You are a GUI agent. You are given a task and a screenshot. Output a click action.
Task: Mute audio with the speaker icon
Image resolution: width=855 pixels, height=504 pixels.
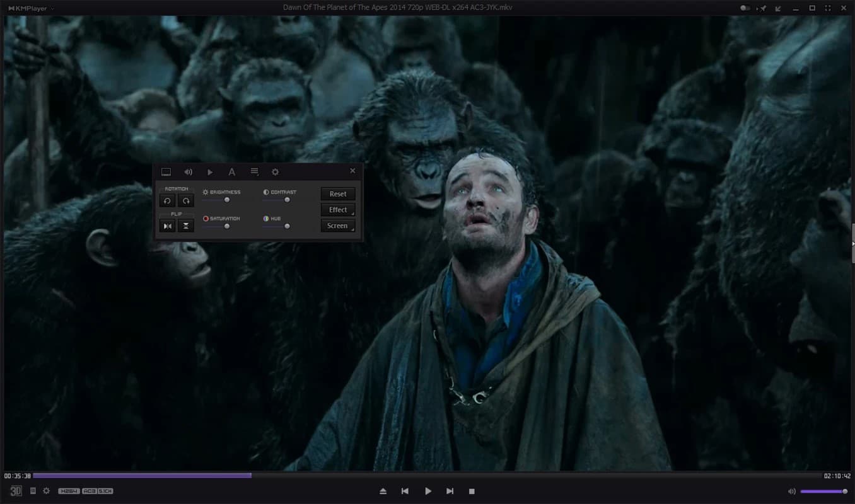791,491
